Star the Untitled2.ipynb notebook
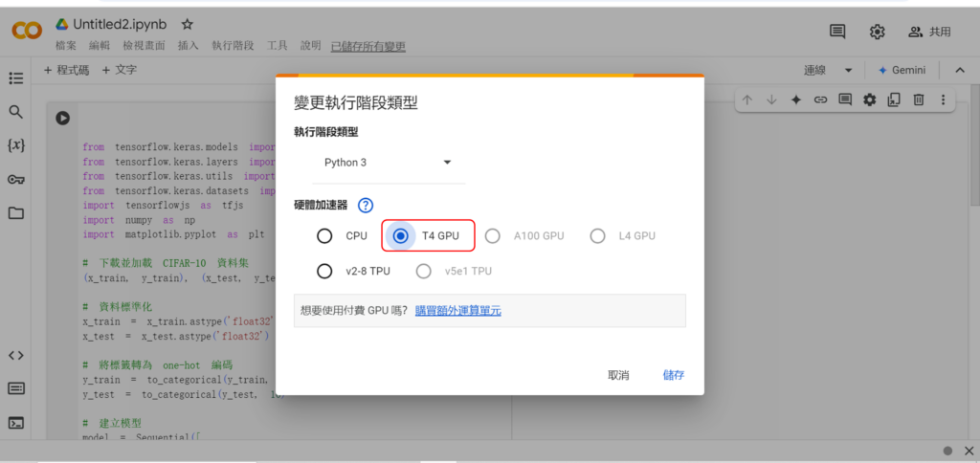This screenshot has height=463, width=980. click(x=188, y=24)
